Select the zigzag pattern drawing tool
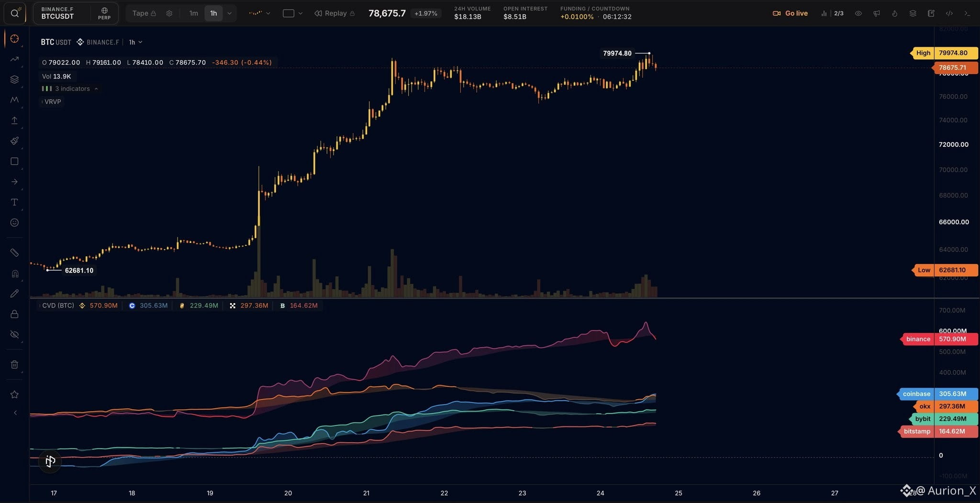The image size is (980, 503). click(x=14, y=100)
